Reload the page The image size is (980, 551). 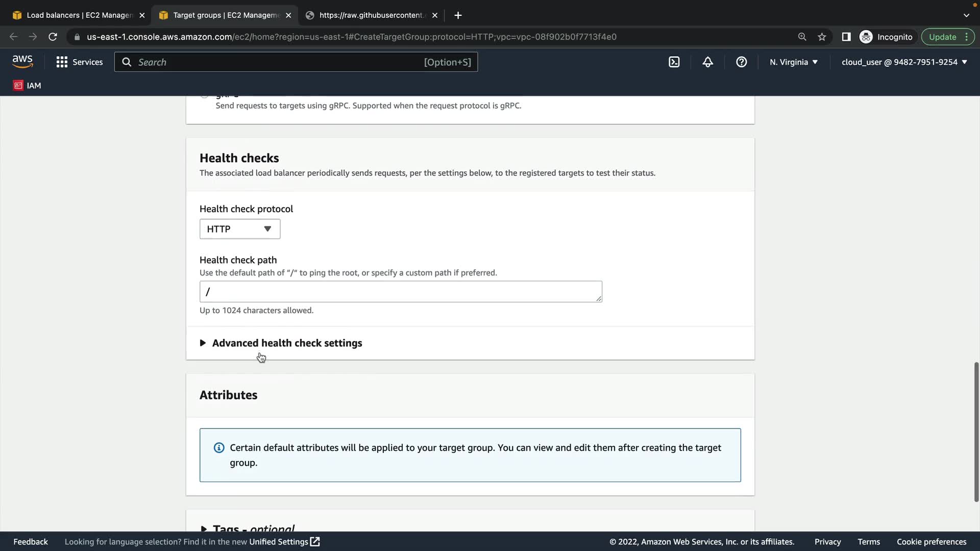click(53, 37)
